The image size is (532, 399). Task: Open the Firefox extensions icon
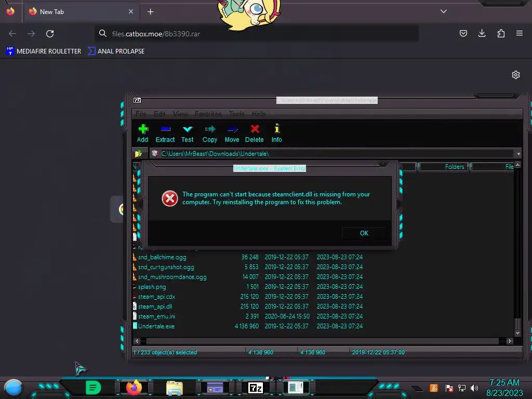[501, 33]
